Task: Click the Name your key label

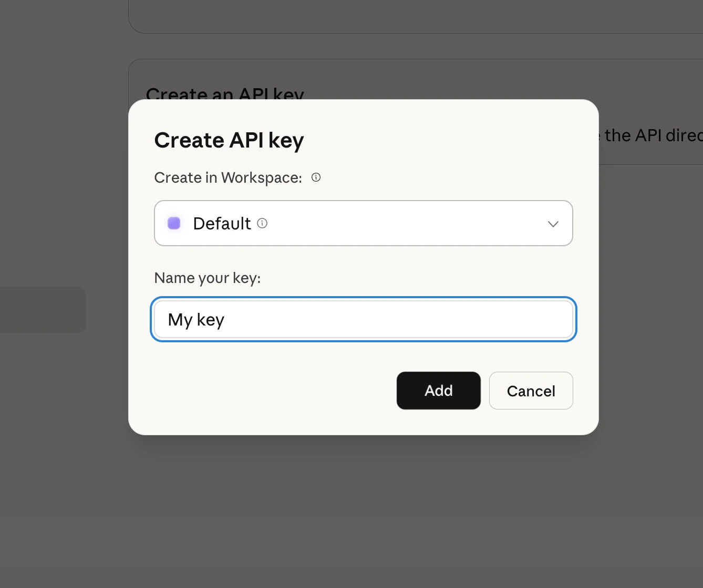Action: 208,278
